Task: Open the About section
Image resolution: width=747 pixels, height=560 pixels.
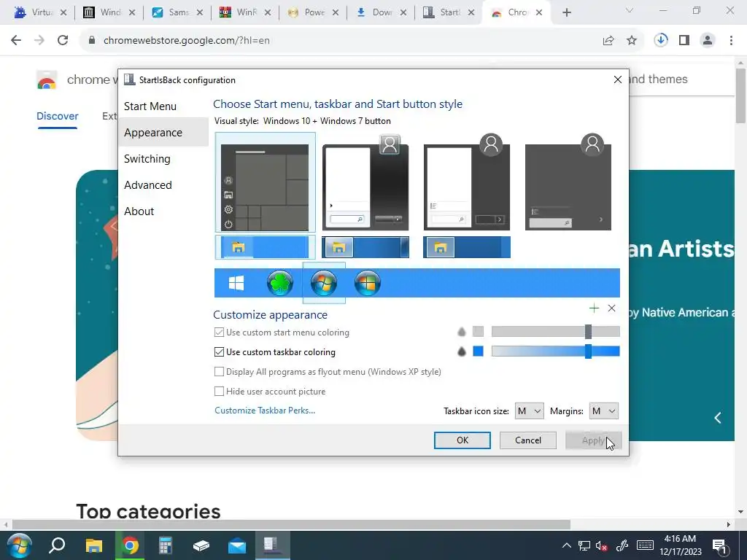Action: 139,211
